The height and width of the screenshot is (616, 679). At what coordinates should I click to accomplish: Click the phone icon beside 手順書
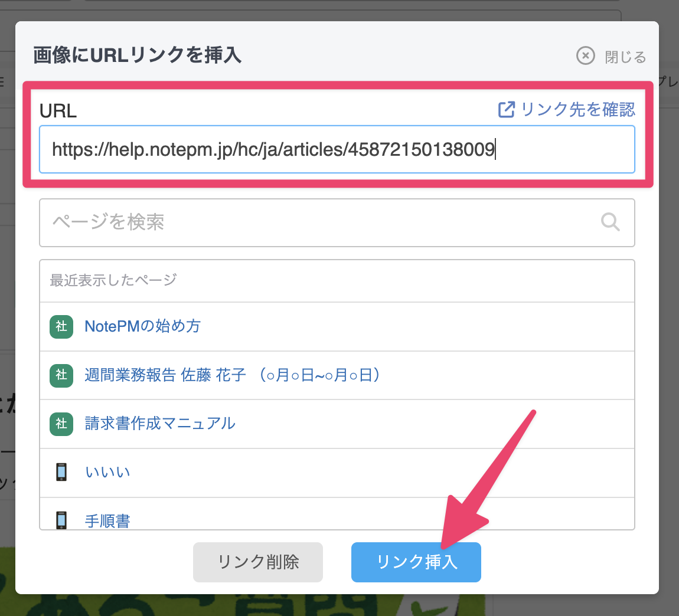point(61,520)
